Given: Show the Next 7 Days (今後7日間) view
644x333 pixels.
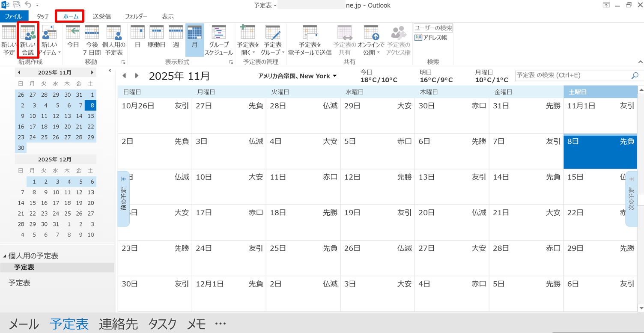Looking at the screenshot, I should 92,40.
